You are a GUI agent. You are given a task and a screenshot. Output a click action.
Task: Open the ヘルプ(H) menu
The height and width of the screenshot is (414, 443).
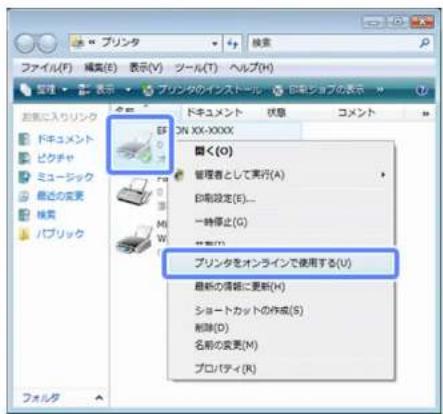click(251, 68)
